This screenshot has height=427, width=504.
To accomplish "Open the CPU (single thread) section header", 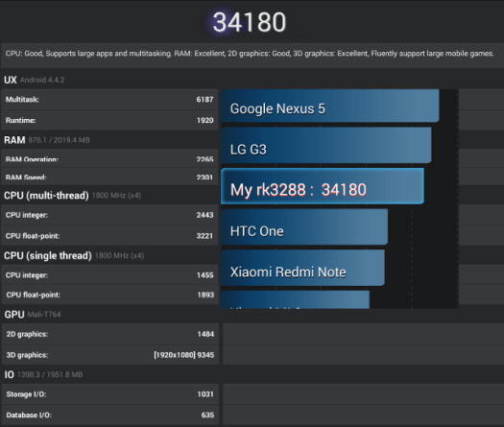I will pyautogui.click(x=74, y=256).
